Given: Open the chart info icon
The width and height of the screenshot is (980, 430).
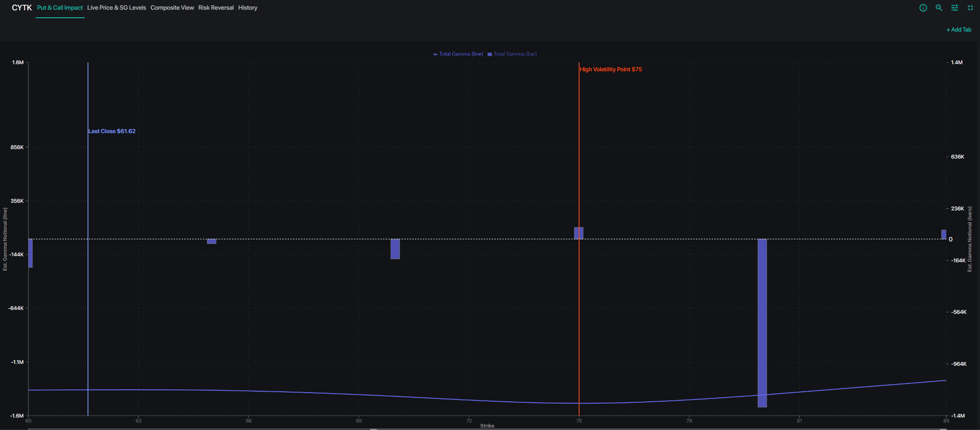Looking at the screenshot, I should (923, 8).
